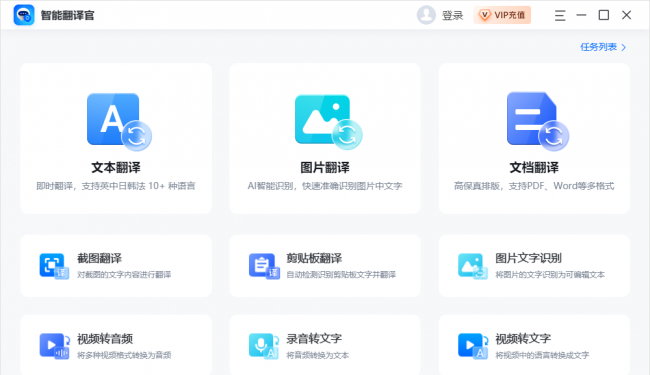Click the chevron next to 任务列表
This screenshot has height=375, width=650.
tap(623, 47)
